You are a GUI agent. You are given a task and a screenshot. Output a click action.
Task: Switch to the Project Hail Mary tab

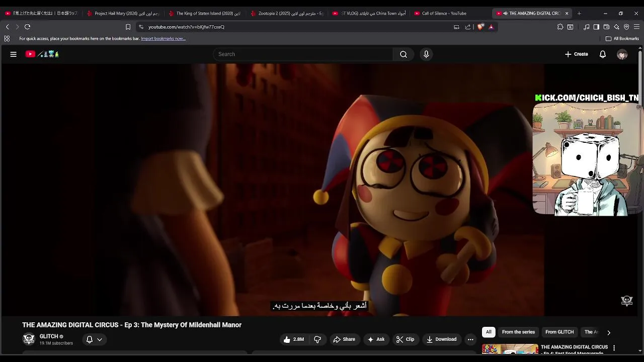click(x=123, y=14)
